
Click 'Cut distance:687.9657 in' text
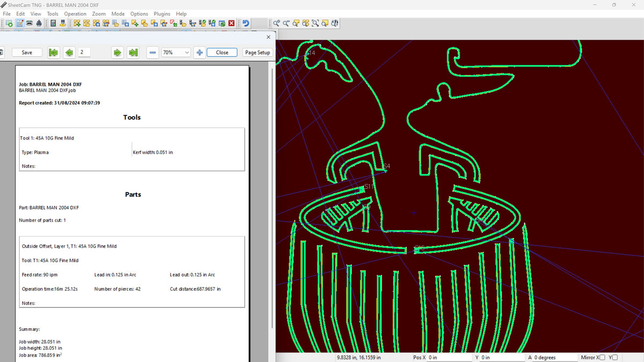pos(195,289)
